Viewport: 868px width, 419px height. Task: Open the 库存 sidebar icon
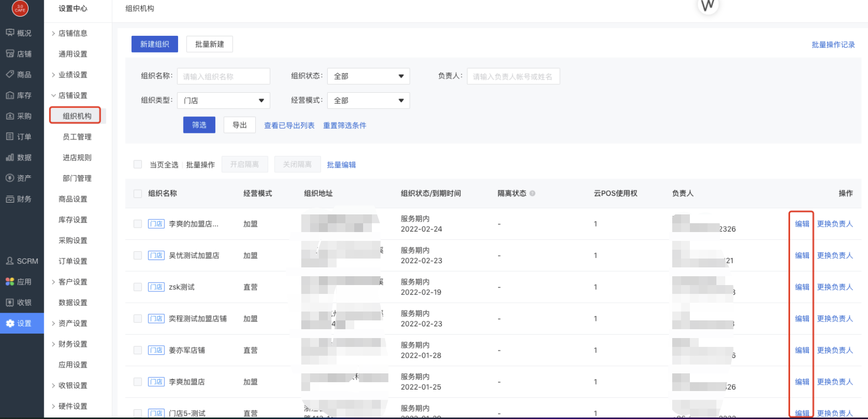point(10,95)
